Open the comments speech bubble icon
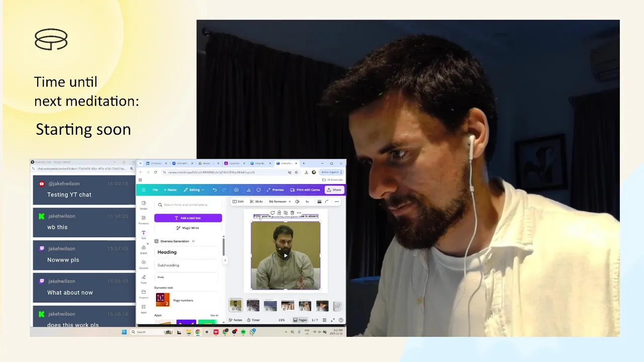The height and width of the screenshot is (362, 644). 259,190
